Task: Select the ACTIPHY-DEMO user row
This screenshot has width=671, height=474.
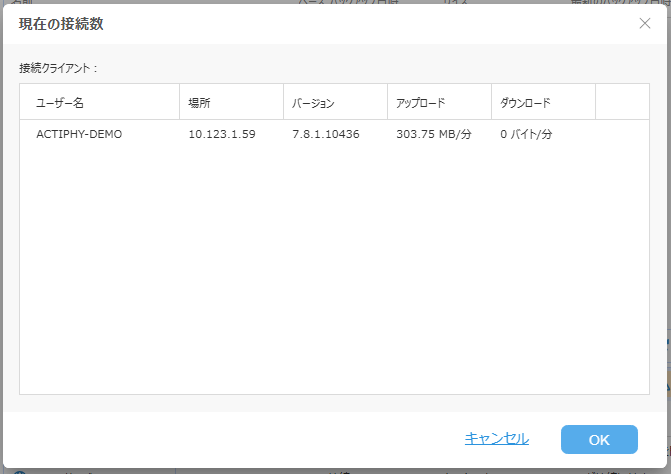Action: (334, 134)
